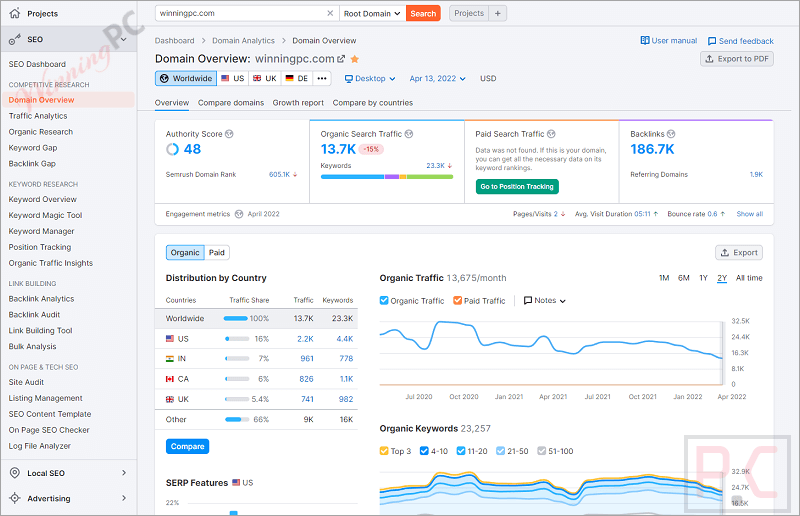Open more countries with the three dots
The width and height of the screenshot is (800, 516).
click(322, 78)
